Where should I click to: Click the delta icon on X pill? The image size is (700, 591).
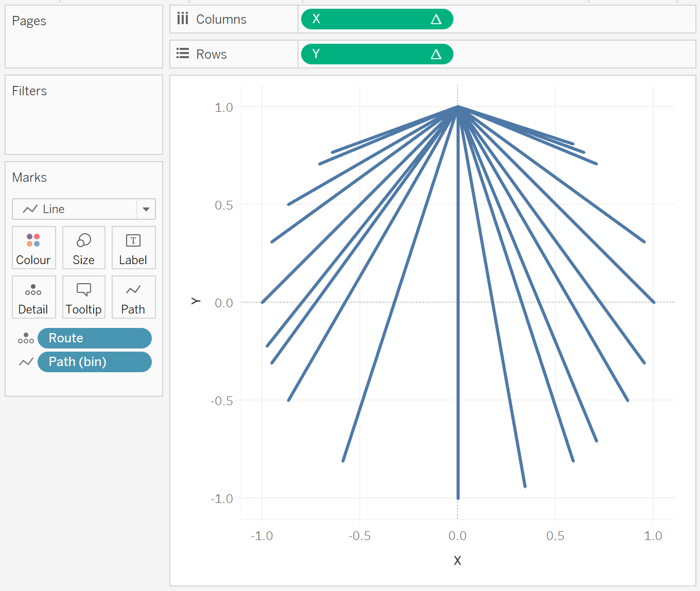click(436, 20)
